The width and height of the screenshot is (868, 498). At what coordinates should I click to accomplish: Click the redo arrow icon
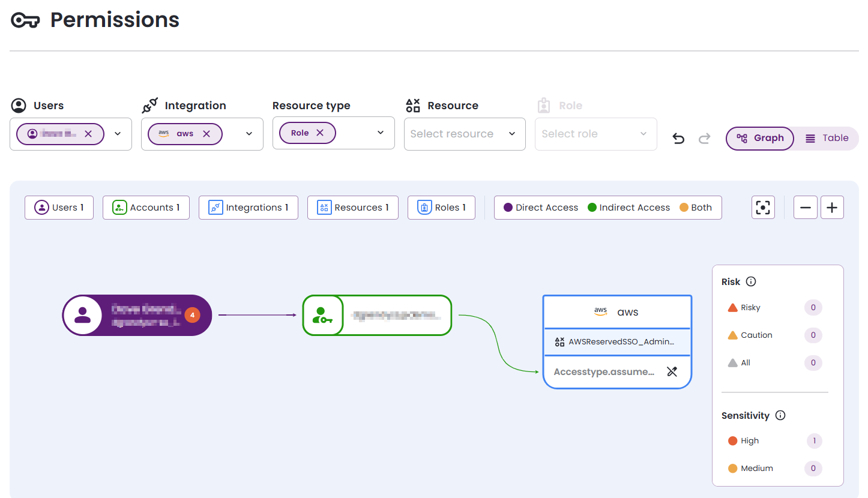(705, 138)
